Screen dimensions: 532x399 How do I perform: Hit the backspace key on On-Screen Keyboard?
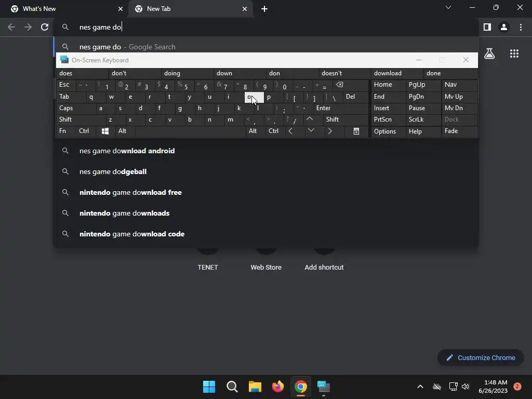(x=340, y=85)
